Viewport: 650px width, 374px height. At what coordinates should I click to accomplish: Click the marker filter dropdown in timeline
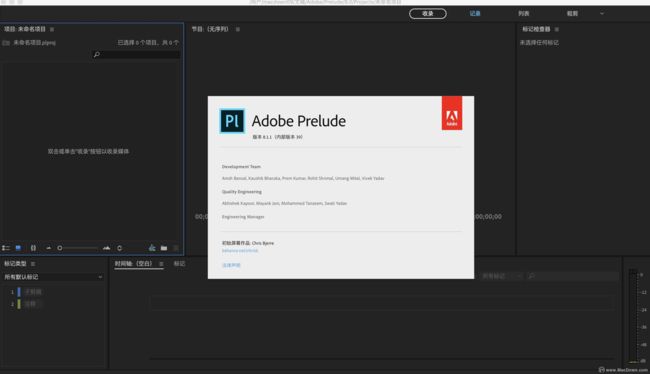point(501,276)
